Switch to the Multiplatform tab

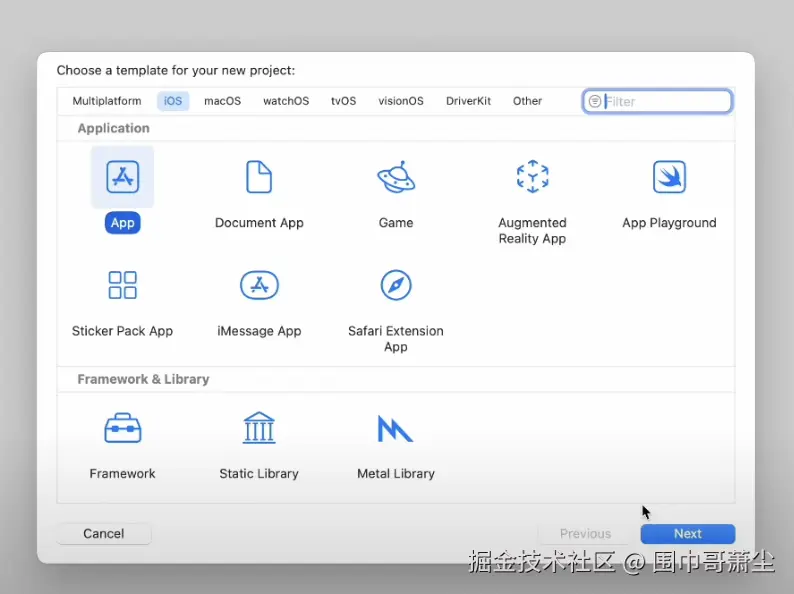107,101
